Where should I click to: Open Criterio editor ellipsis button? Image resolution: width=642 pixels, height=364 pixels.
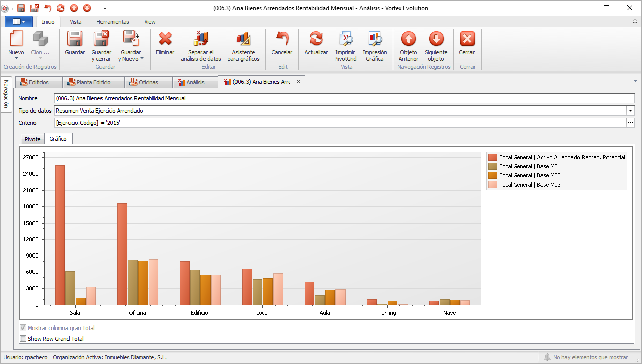click(x=630, y=123)
